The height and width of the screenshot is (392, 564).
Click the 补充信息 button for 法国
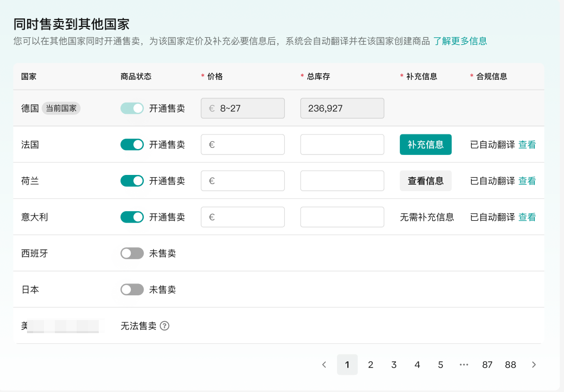pos(425,144)
